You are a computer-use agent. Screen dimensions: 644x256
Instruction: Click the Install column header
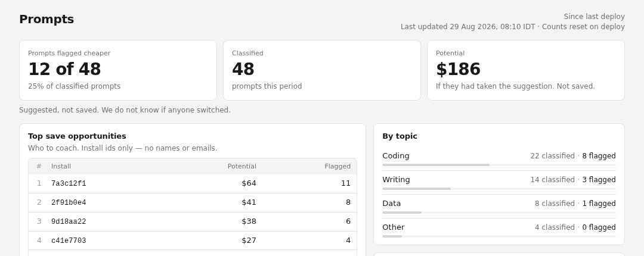click(61, 166)
